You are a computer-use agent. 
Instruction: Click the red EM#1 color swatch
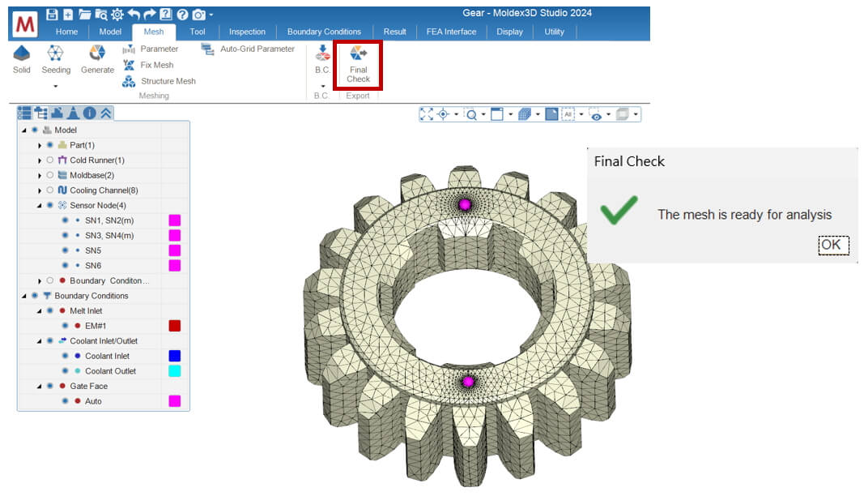(174, 326)
